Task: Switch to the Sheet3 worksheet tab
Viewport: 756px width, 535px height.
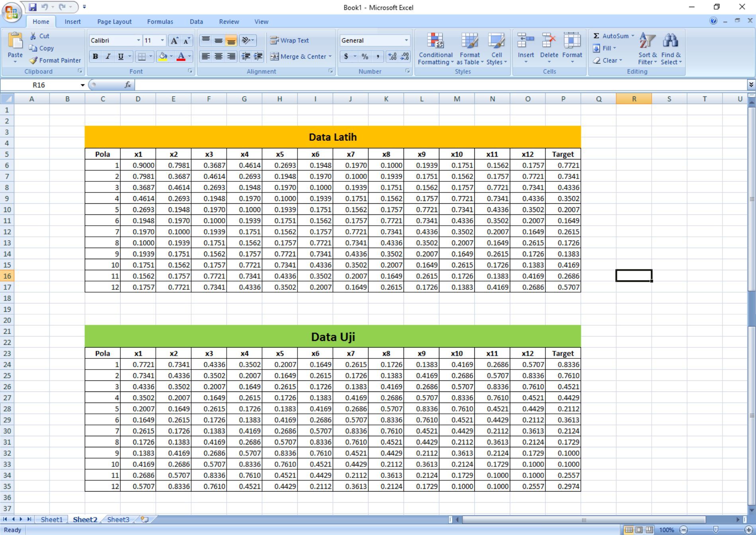Action: (118, 519)
